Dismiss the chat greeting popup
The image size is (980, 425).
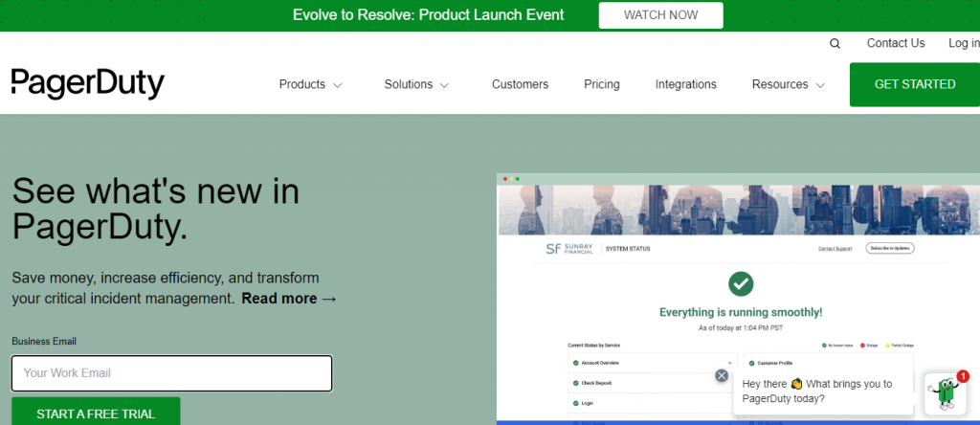point(722,376)
